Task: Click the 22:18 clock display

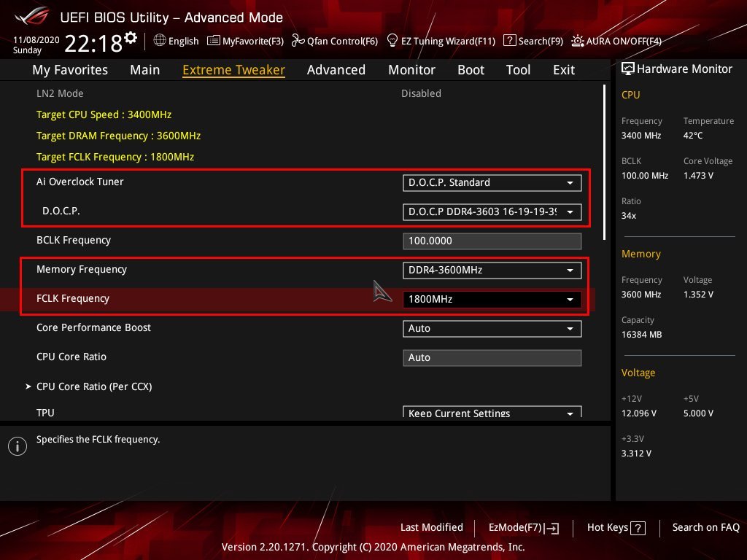Action: coord(94,43)
